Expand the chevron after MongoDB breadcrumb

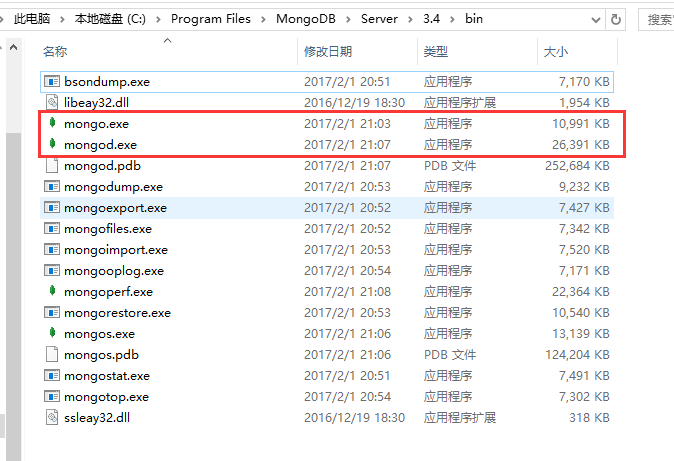pos(348,19)
